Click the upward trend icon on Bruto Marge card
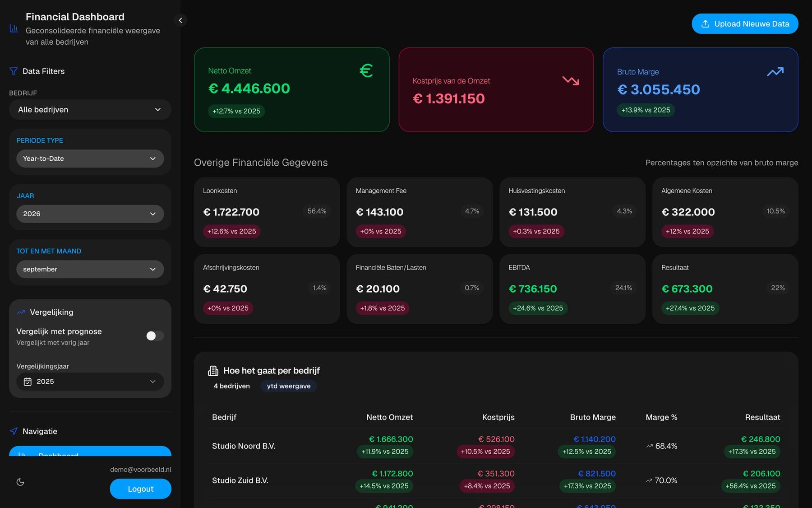The height and width of the screenshot is (508, 812). [x=775, y=72]
